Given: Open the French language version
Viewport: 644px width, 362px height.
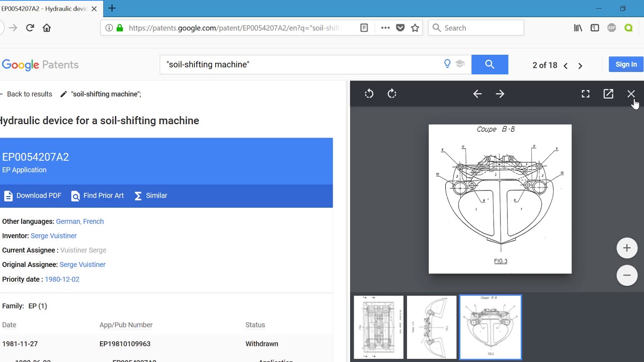Looking at the screenshot, I should coord(94,221).
